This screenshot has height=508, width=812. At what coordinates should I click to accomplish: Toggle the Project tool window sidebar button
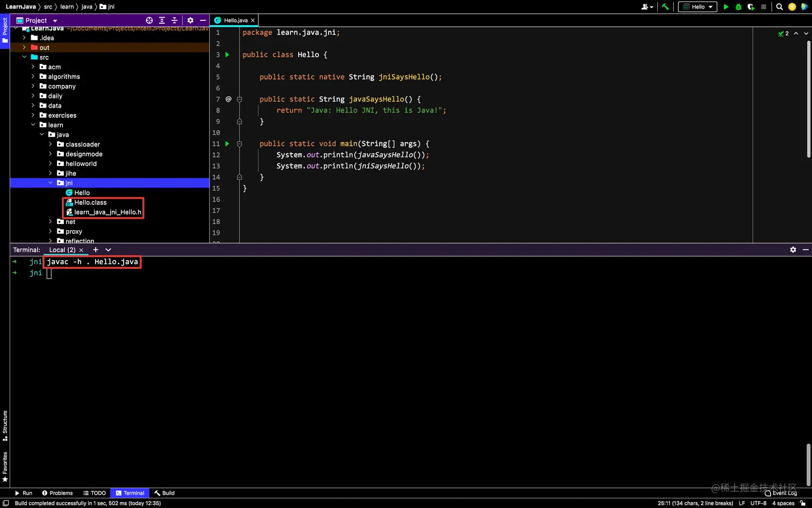click(x=5, y=31)
